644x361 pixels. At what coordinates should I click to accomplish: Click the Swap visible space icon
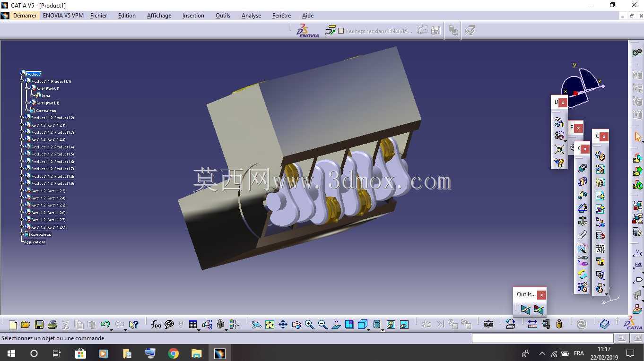point(404,325)
